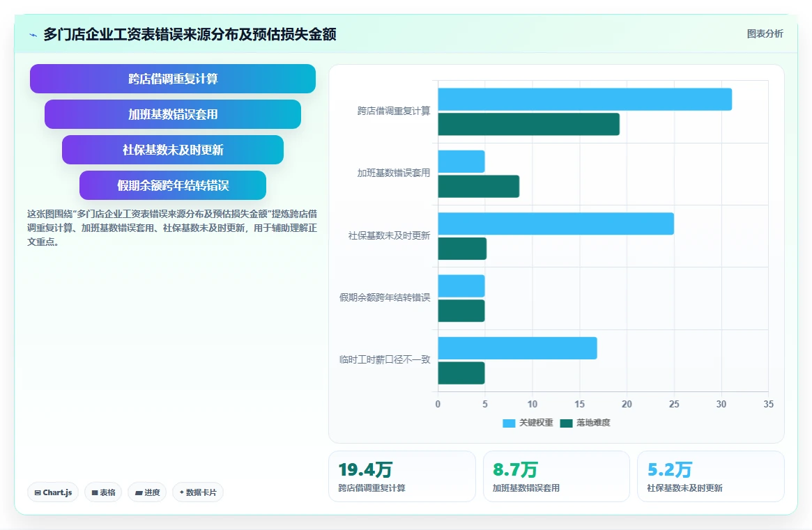Select the 社保基数未及时更新 funnel bar
This screenshot has height=530, width=812.
pos(172,150)
